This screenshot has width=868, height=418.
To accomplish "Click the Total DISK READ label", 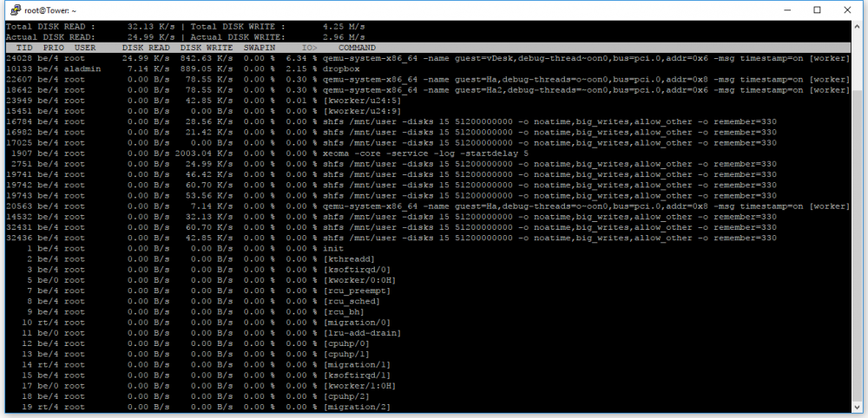I will [x=50, y=27].
